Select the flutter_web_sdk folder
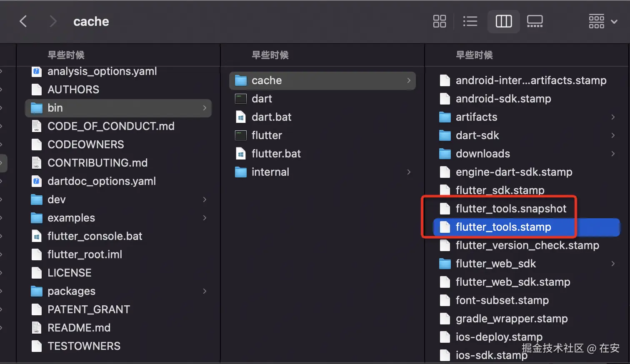 pos(495,264)
